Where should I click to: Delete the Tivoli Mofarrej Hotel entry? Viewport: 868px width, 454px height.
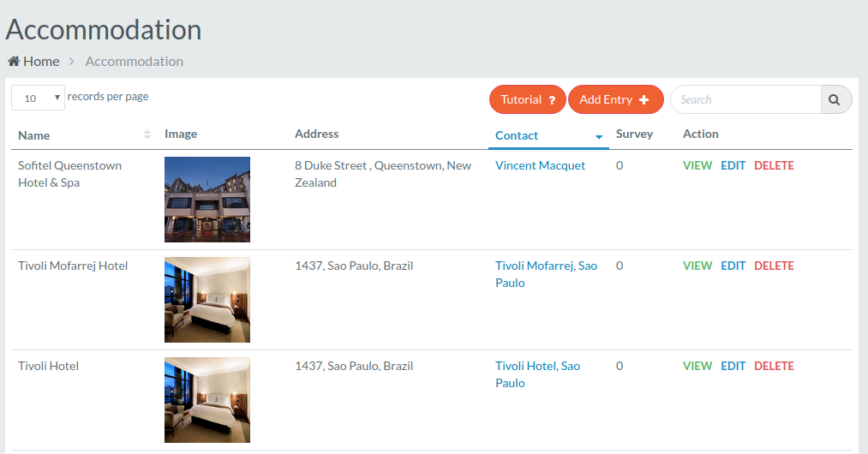tap(774, 266)
